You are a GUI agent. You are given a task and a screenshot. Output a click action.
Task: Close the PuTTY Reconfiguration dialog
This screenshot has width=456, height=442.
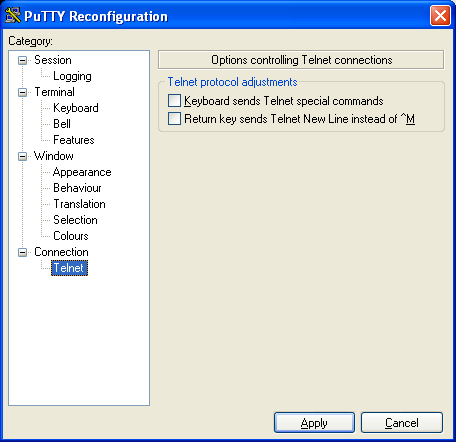(x=440, y=15)
